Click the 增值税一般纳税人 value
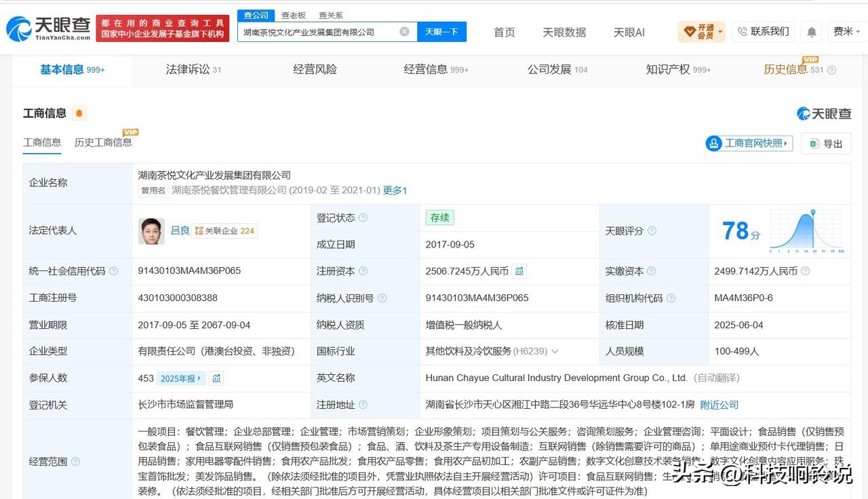This screenshot has height=499, width=868. click(464, 325)
